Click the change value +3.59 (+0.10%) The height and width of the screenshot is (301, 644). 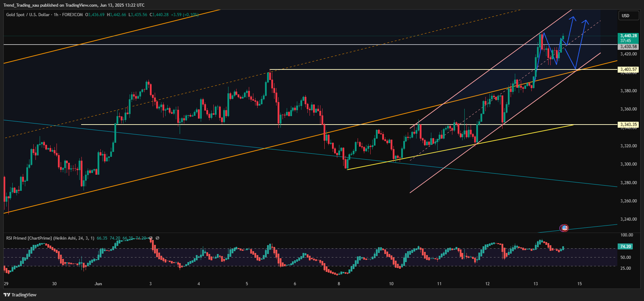[185, 15]
